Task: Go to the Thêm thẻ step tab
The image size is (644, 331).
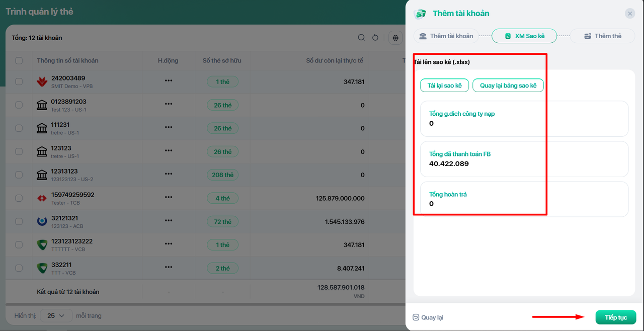Action: tap(602, 36)
